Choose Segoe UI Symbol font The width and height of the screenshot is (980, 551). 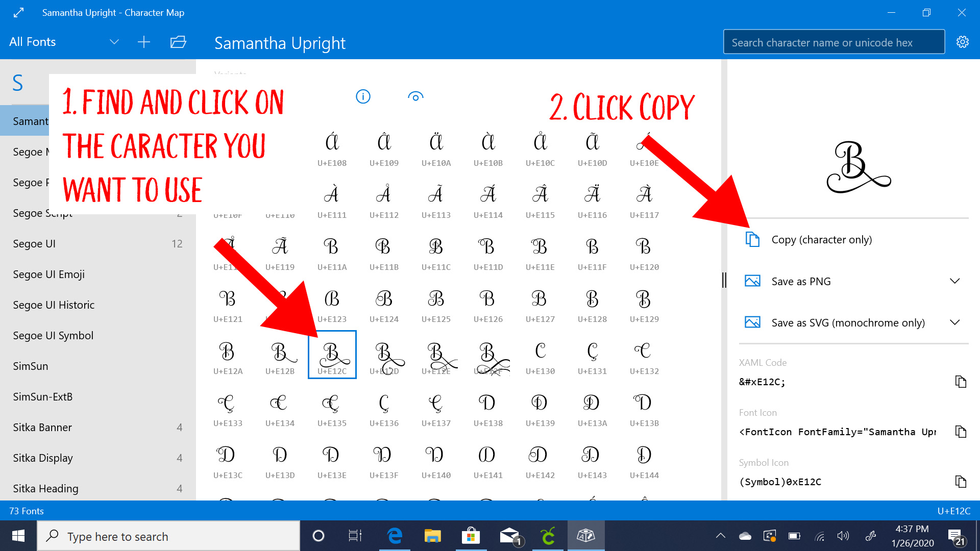[97, 335]
